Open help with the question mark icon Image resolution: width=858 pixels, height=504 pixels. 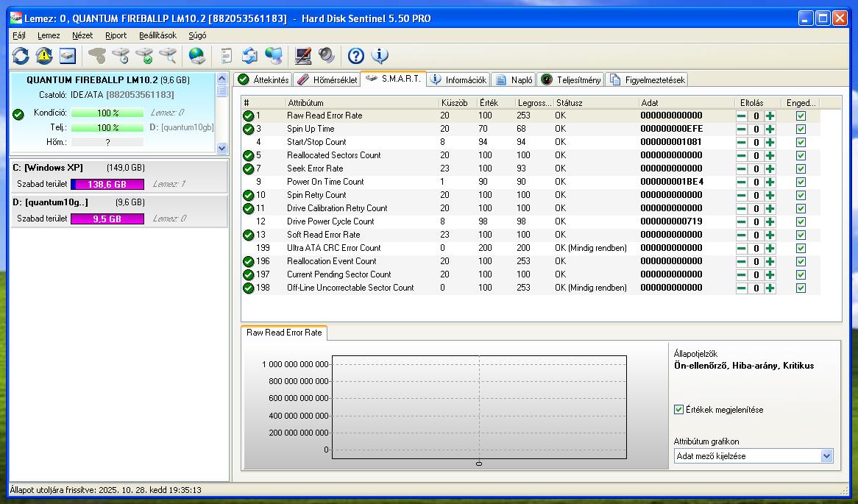[x=356, y=55]
